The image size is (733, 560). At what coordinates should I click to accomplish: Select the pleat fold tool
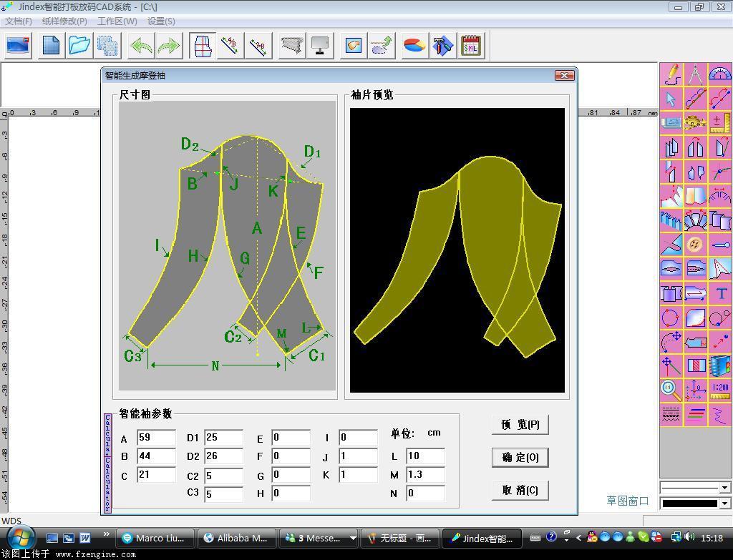(671, 220)
